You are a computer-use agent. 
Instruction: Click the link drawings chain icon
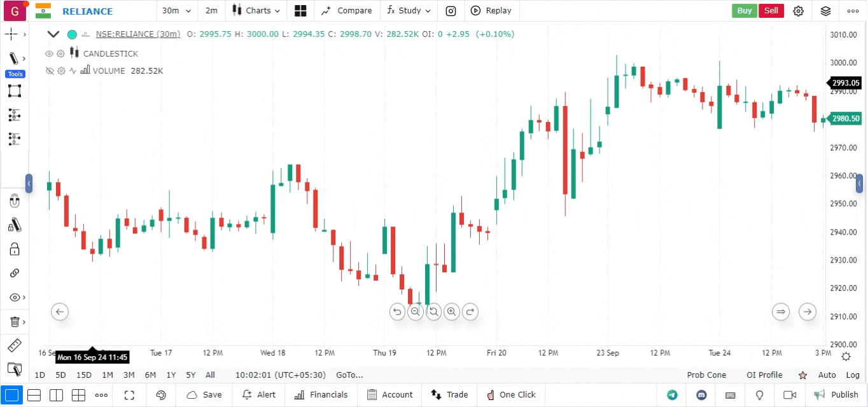click(14, 273)
